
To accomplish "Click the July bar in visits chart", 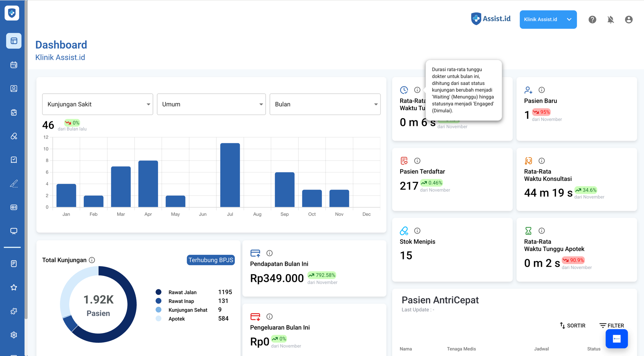I will coord(230,175).
